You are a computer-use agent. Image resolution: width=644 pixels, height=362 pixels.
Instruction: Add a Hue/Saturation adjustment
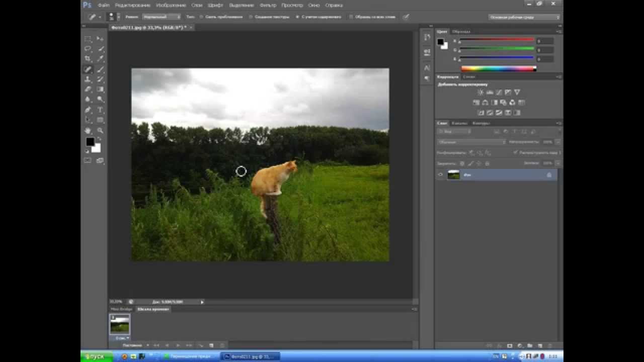[x=476, y=102]
